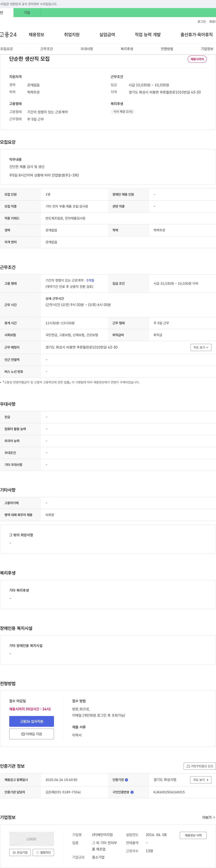This screenshot has height=868, width=216.
Task: Open the company LOGO placeholder image
Action: pos(31,839)
